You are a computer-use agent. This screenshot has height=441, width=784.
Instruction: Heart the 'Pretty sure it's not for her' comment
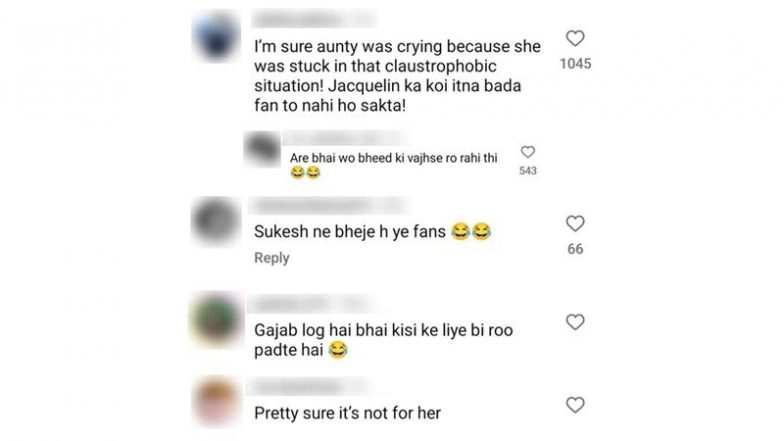[575, 404]
